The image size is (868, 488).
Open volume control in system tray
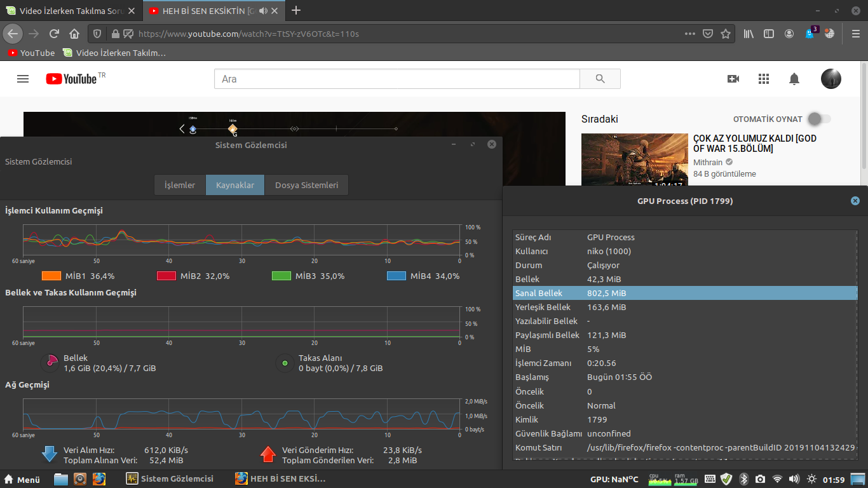[x=794, y=478]
